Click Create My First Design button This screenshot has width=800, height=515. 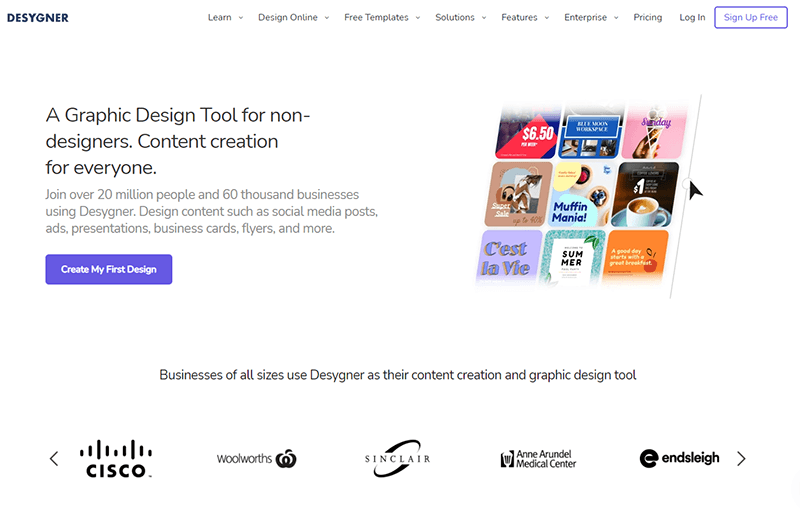pos(108,269)
